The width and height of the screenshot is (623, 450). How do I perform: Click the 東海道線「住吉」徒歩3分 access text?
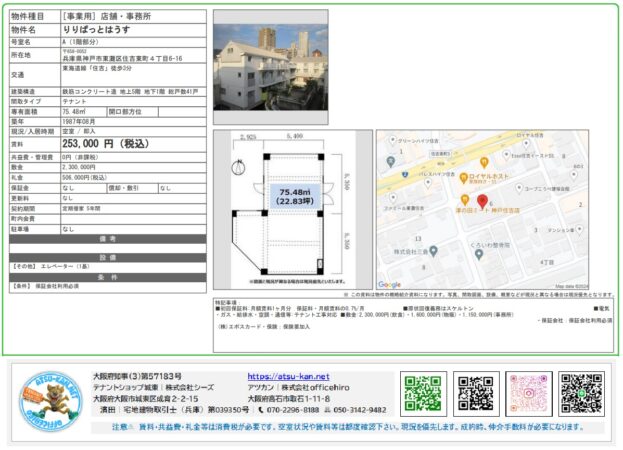97,68
